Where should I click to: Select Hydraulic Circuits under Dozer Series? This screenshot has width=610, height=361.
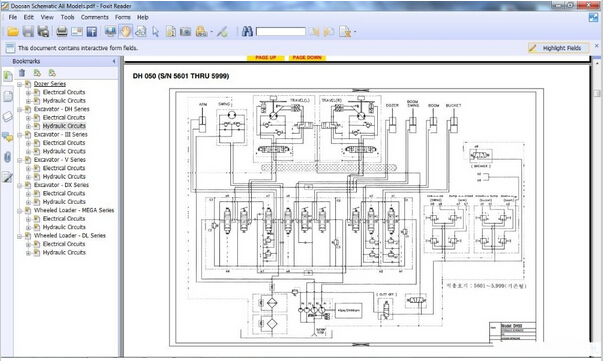[64, 101]
